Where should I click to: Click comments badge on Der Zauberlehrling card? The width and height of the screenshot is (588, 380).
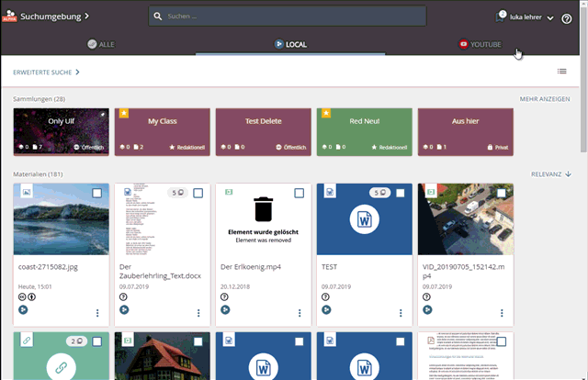[x=177, y=193]
